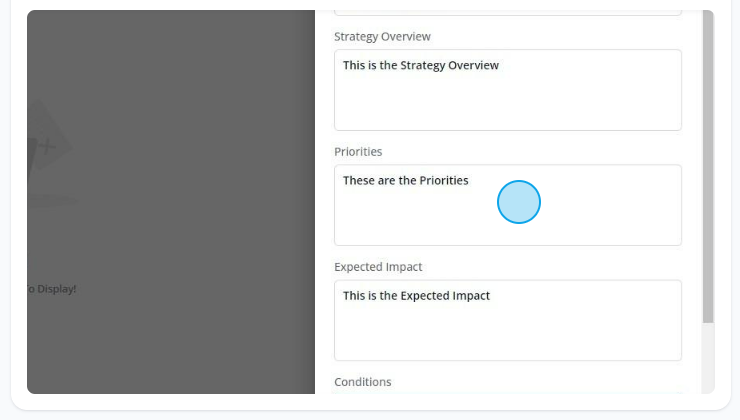The image size is (740, 420).
Task: Click the blurred caption under the dimmed icon
Action: (52, 201)
